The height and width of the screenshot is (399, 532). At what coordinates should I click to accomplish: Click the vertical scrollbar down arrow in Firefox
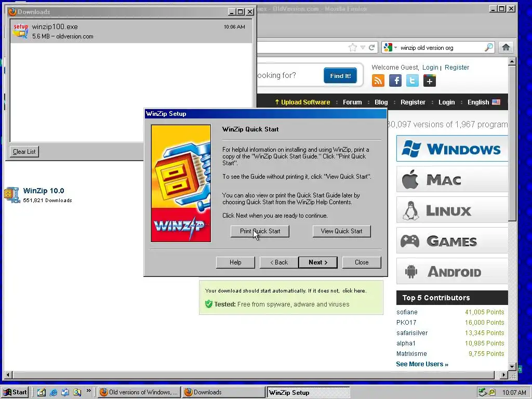click(512, 367)
